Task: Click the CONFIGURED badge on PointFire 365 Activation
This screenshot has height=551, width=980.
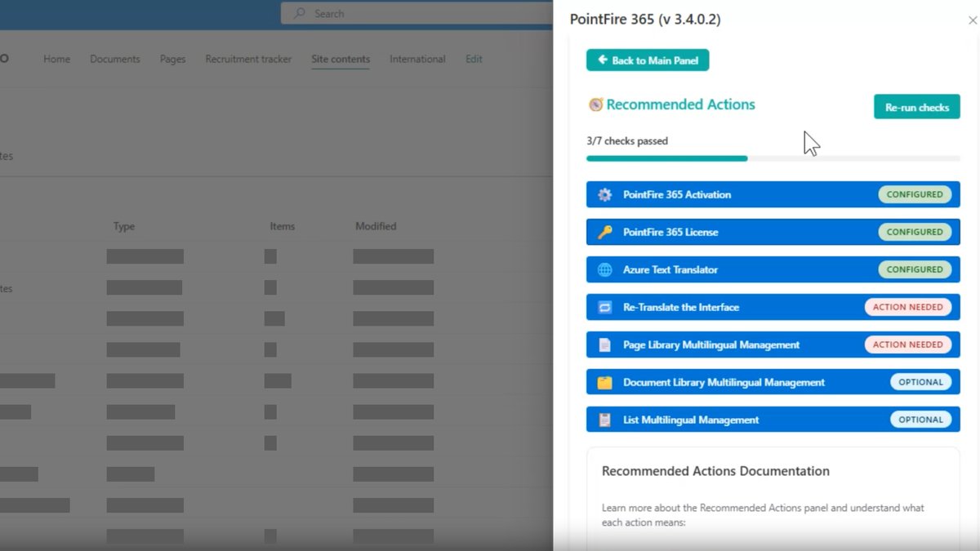Action: pos(915,195)
